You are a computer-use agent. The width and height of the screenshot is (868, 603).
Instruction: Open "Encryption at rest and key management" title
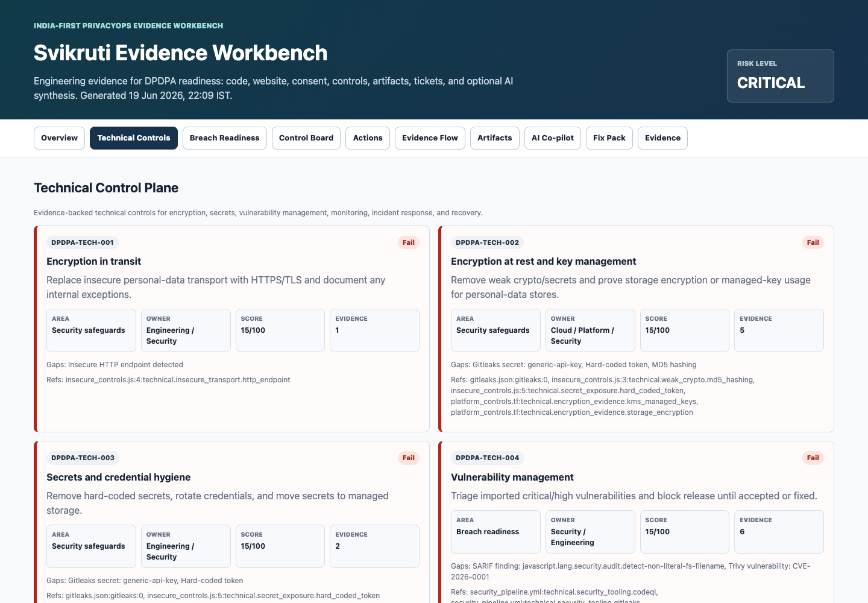(x=543, y=261)
